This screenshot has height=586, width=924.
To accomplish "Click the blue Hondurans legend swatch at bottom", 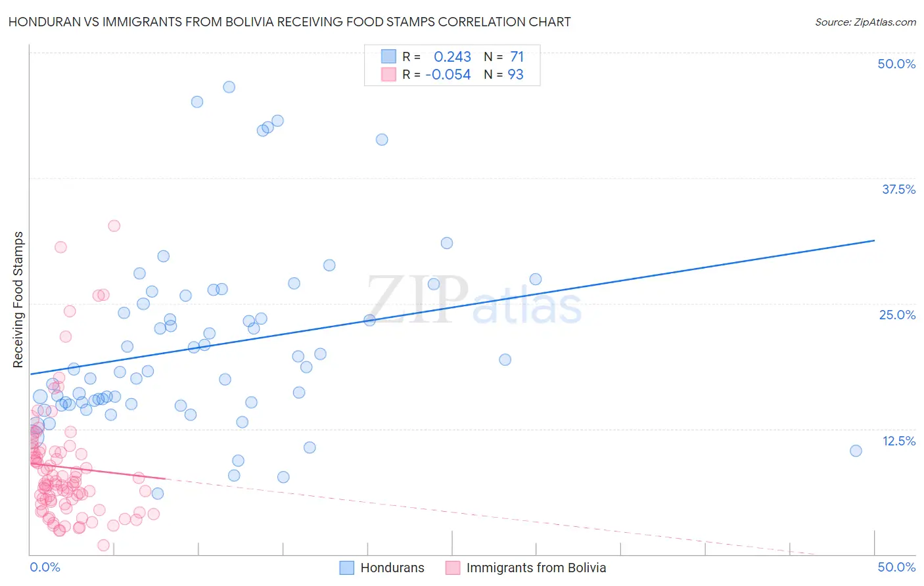I will click(x=347, y=568).
